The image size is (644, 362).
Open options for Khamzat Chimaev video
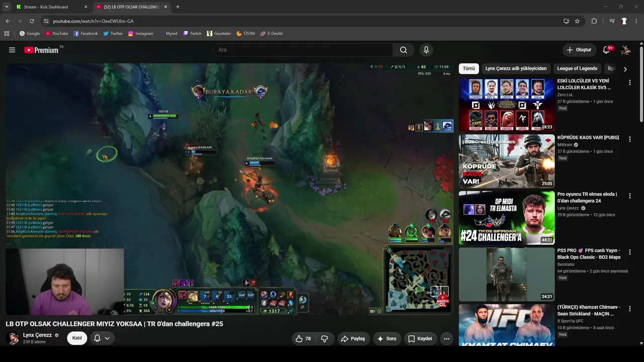[629, 309]
